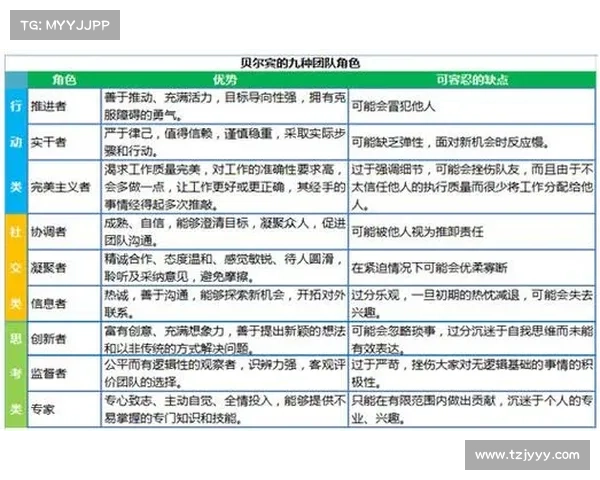Click the advantage text starting 渴求工作质量完美

(225, 187)
